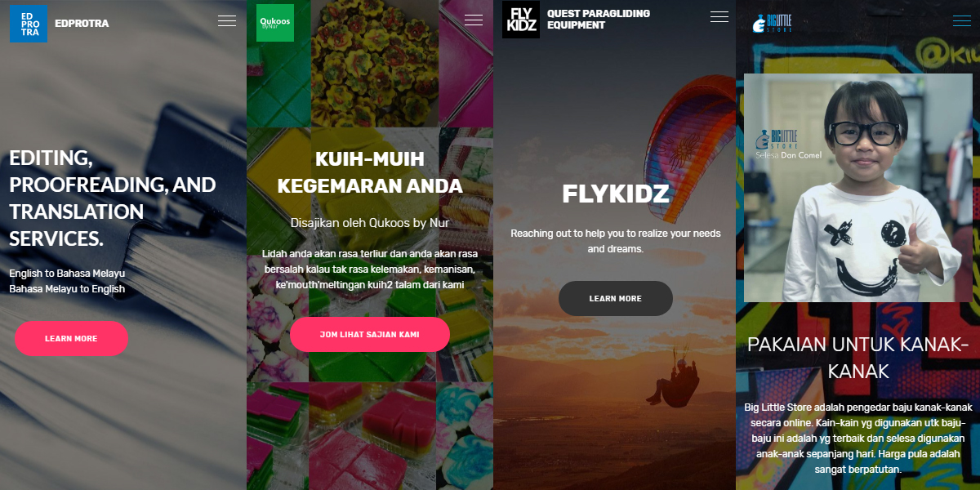Click the Jom Lihat Sajian Kami button
Image resolution: width=980 pixels, height=490 pixels.
(x=370, y=334)
